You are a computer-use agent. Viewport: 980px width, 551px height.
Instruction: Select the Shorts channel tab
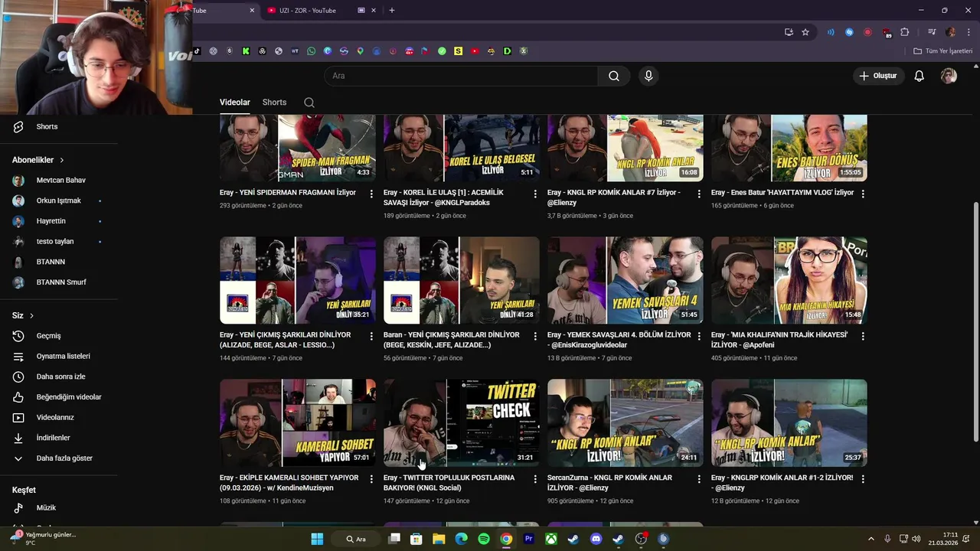tap(274, 103)
